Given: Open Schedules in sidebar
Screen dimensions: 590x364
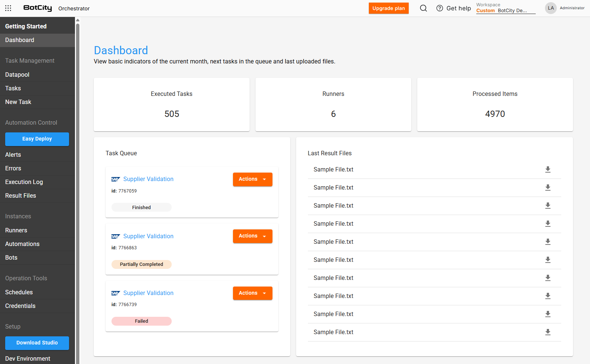Looking at the screenshot, I should (x=37, y=292).
